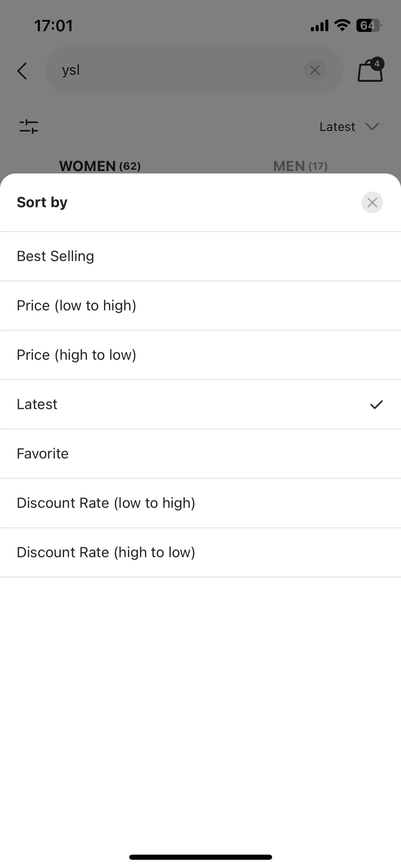Open the shopping bag with 4 items
401x868 pixels.
coord(370,71)
